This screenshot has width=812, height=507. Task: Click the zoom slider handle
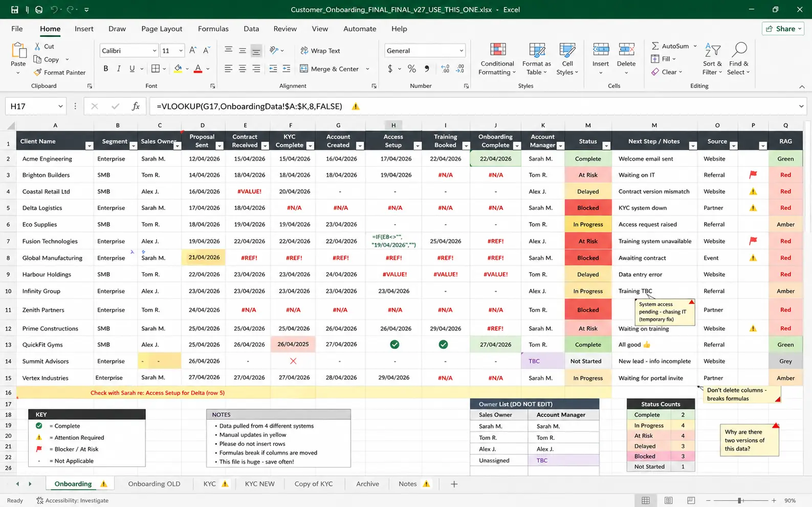click(x=740, y=500)
